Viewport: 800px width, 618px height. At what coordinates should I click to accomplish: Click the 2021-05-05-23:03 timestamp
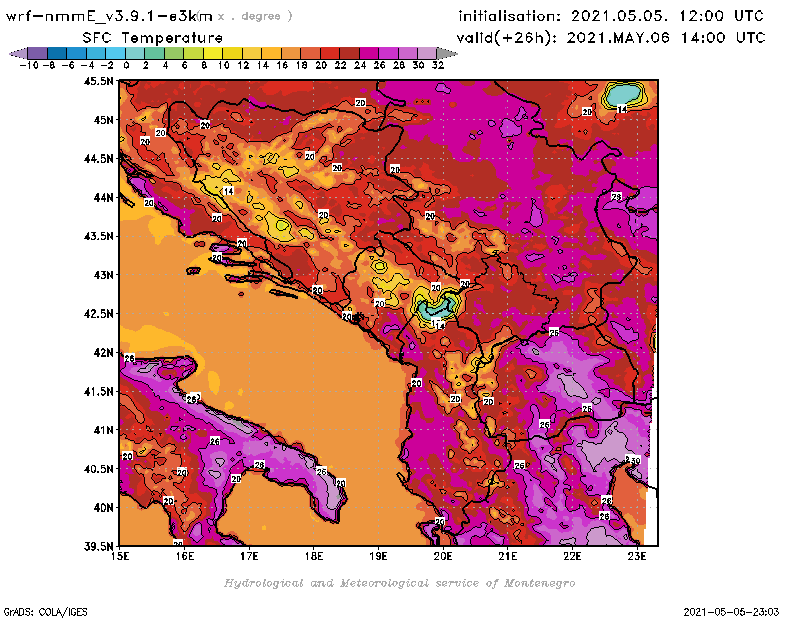(731, 612)
